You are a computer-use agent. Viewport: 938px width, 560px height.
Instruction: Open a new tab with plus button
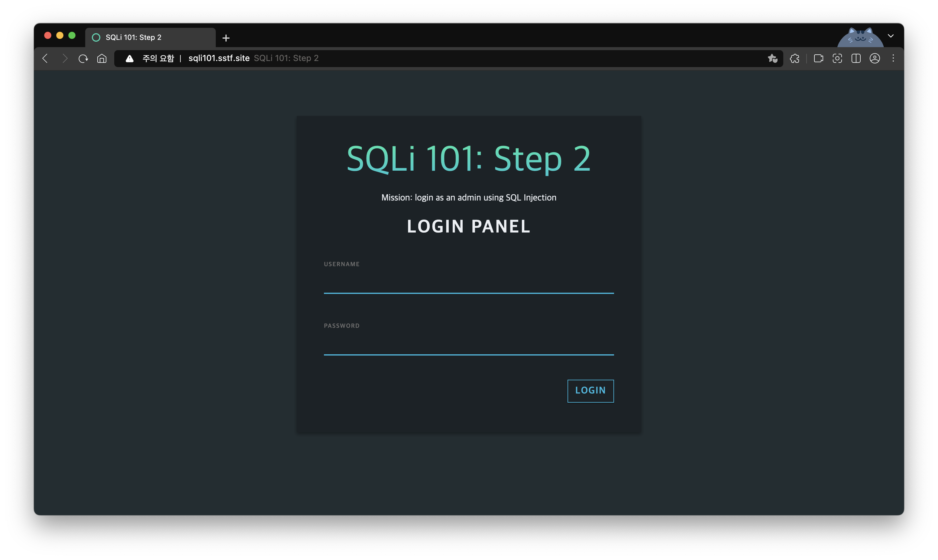[226, 38]
